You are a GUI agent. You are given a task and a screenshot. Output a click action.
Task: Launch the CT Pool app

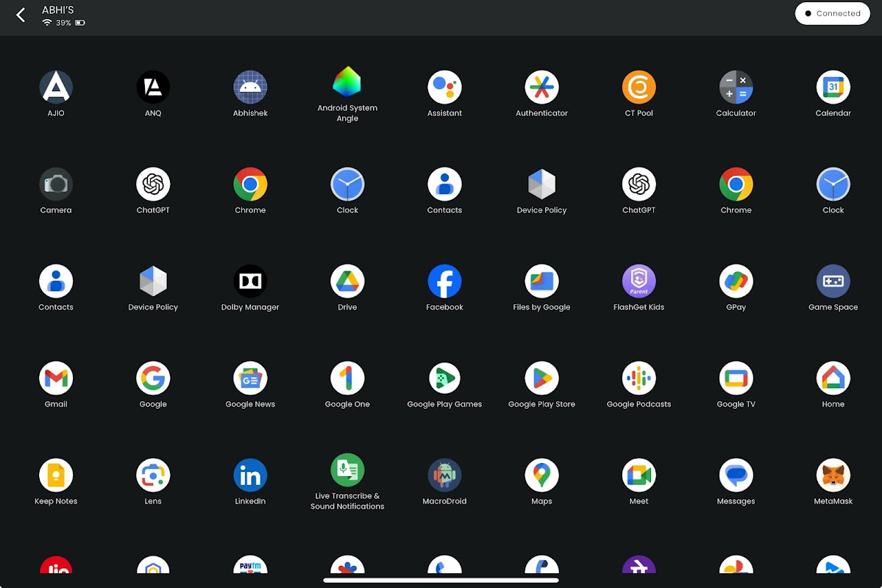tap(639, 87)
